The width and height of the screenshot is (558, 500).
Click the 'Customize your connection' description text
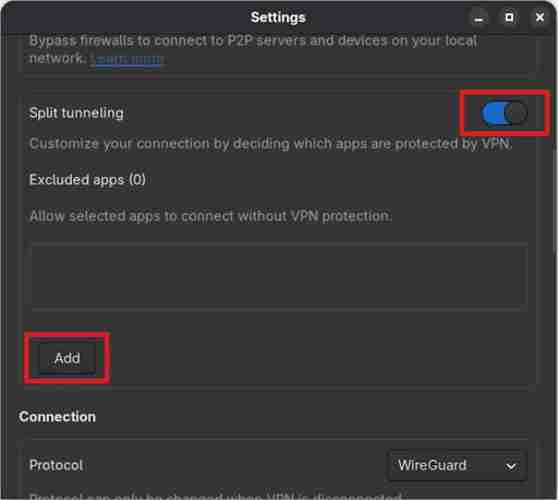271,144
